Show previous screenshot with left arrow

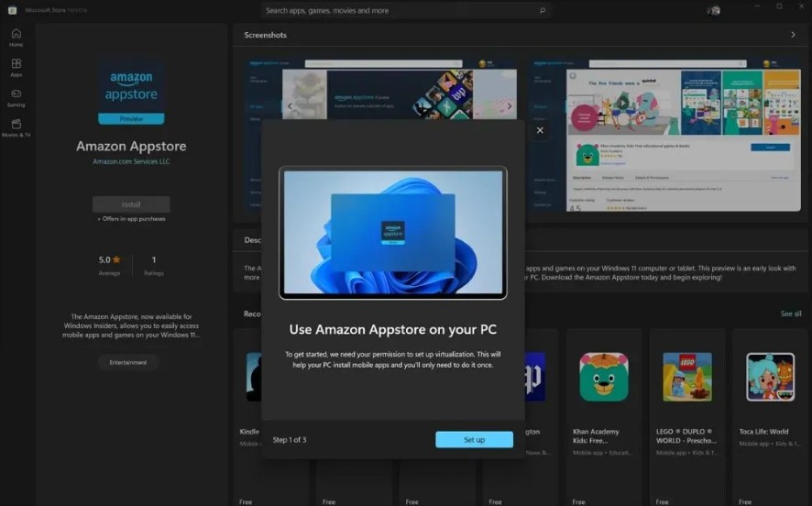290,106
